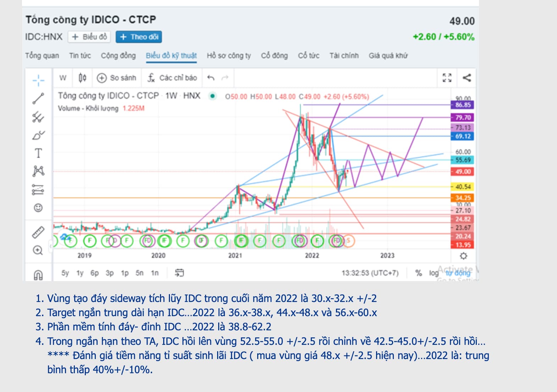
Task: Toggle tự động auto scale
Action: tap(458, 273)
